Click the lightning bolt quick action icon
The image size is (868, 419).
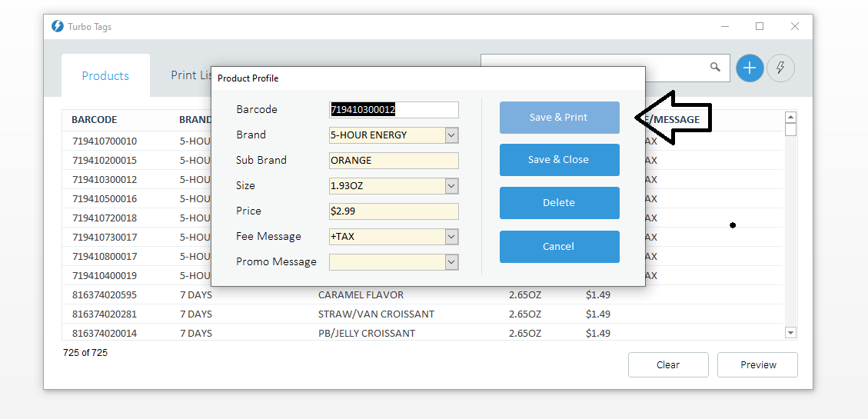pyautogui.click(x=780, y=68)
